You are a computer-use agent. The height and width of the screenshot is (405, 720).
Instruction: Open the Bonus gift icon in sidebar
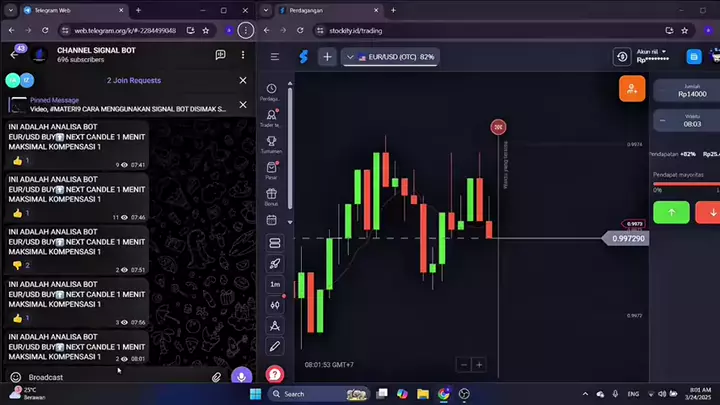[x=272, y=194]
